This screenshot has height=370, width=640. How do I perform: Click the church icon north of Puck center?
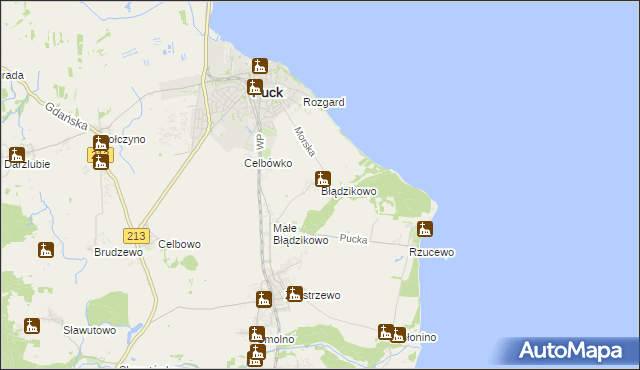click(260, 66)
